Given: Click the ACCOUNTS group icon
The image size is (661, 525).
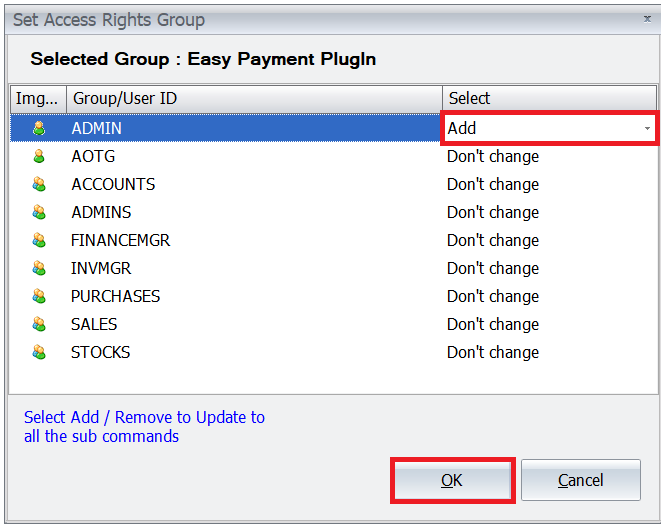Looking at the screenshot, I should (x=39, y=184).
